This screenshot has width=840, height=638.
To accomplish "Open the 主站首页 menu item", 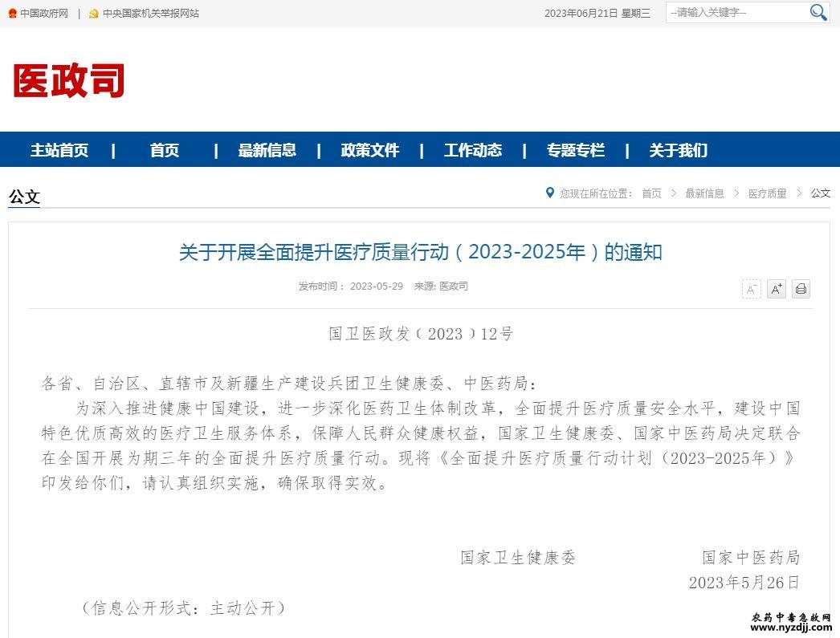I will click(x=59, y=150).
